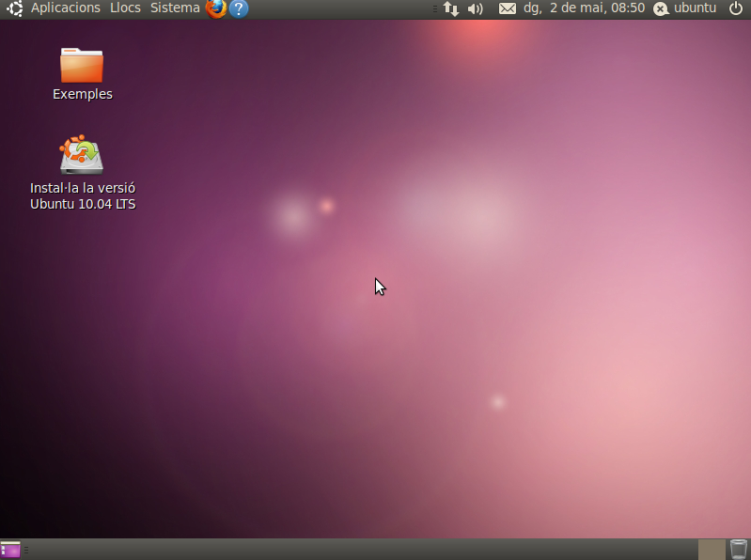Open the Aplicacions menu
751x560 pixels.
click(65, 8)
